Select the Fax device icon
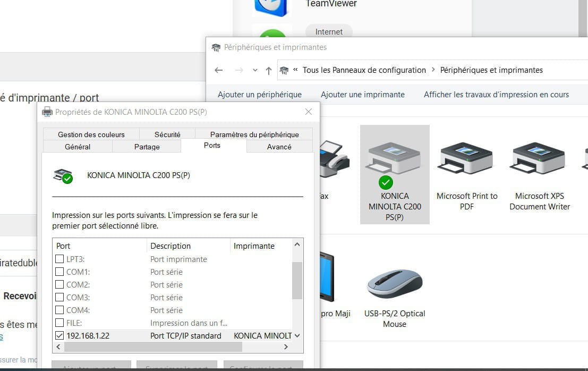 tap(335, 159)
